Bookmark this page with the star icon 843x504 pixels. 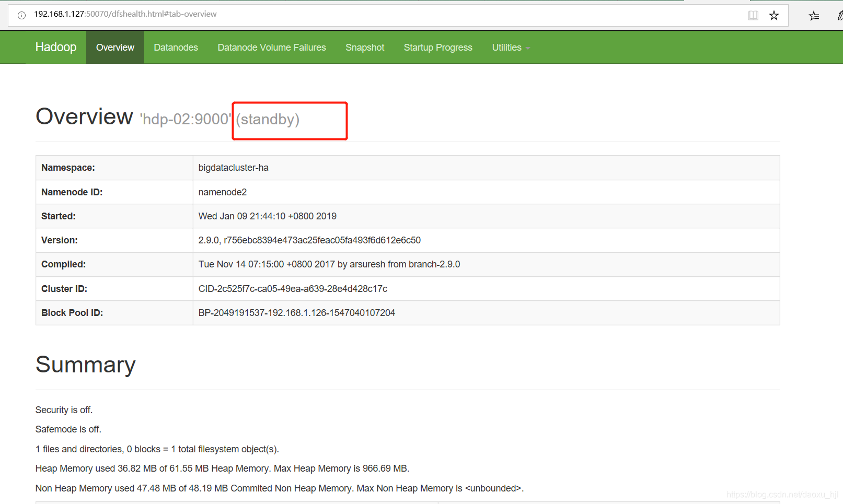coord(774,15)
